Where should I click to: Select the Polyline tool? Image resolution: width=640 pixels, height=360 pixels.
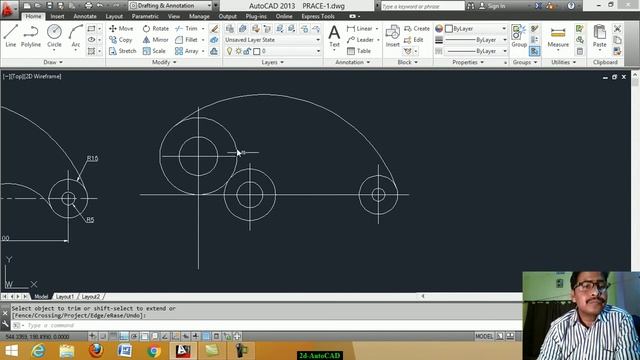click(x=31, y=36)
